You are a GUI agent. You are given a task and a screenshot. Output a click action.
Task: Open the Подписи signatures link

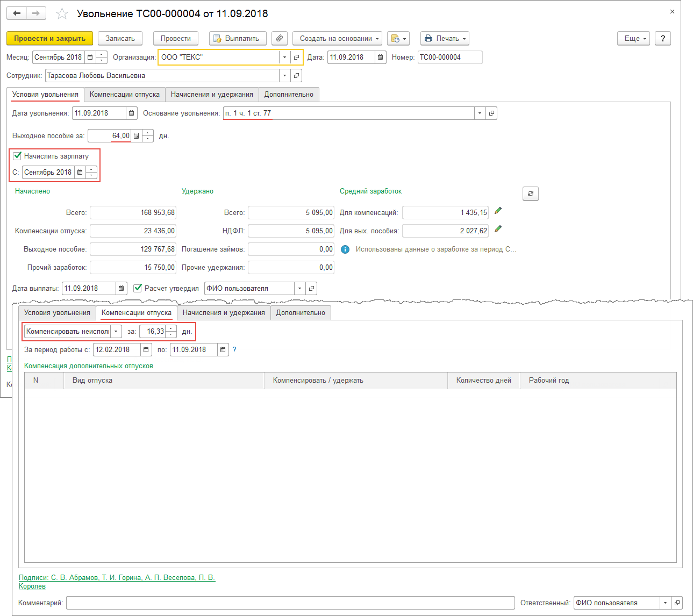tap(117, 578)
